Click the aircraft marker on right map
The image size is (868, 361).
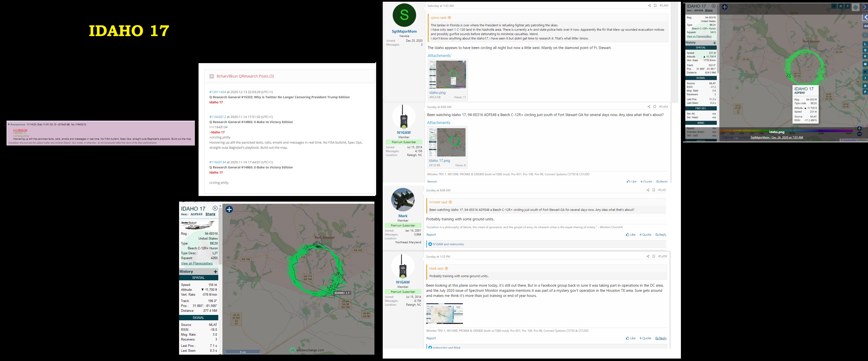pyautogui.click(x=789, y=76)
